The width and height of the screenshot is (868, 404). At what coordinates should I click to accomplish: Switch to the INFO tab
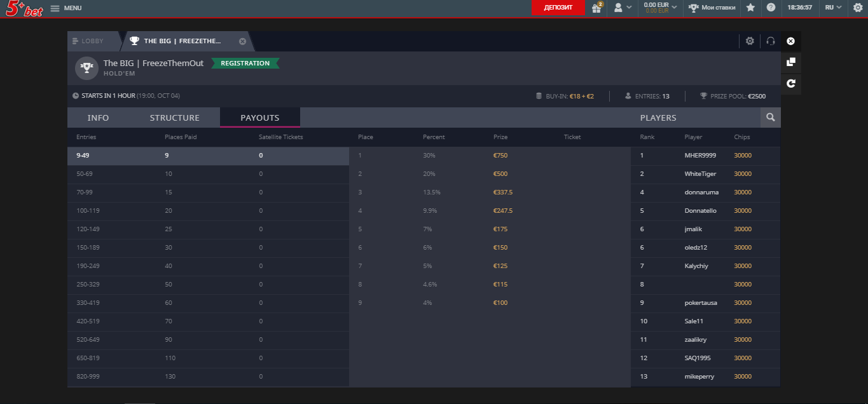pyautogui.click(x=98, y=118)
